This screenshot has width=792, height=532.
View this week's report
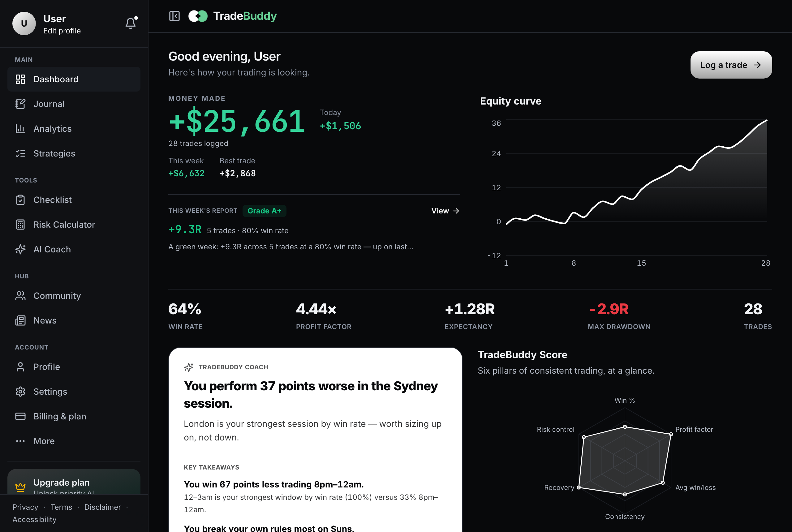click(445, 211)
